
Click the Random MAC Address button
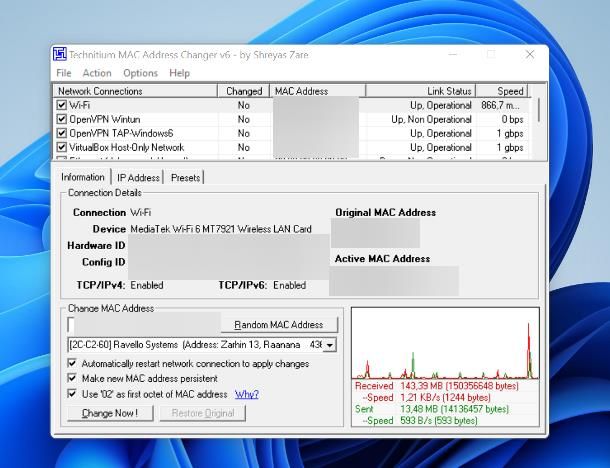tap(279, 324)
